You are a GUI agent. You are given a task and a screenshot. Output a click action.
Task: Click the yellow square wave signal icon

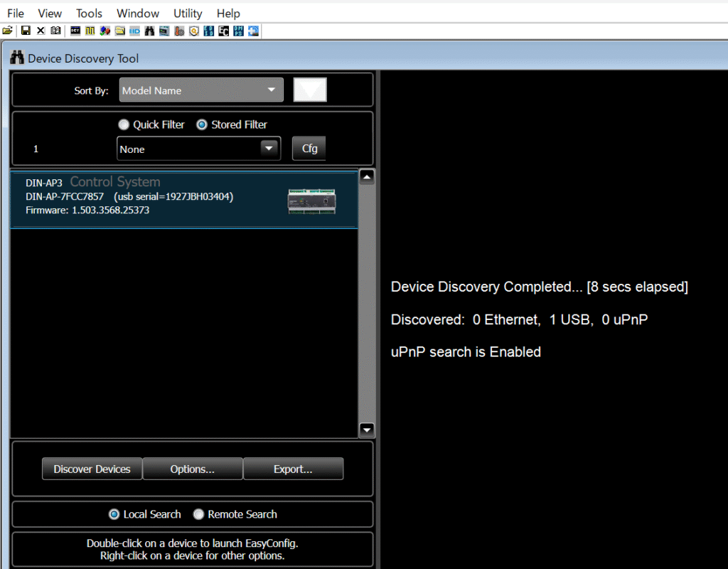pos(90,31)
